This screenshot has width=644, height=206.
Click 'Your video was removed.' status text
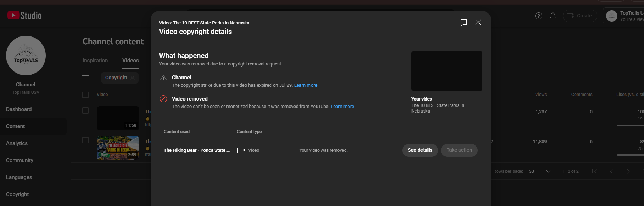tap(323, 150)
